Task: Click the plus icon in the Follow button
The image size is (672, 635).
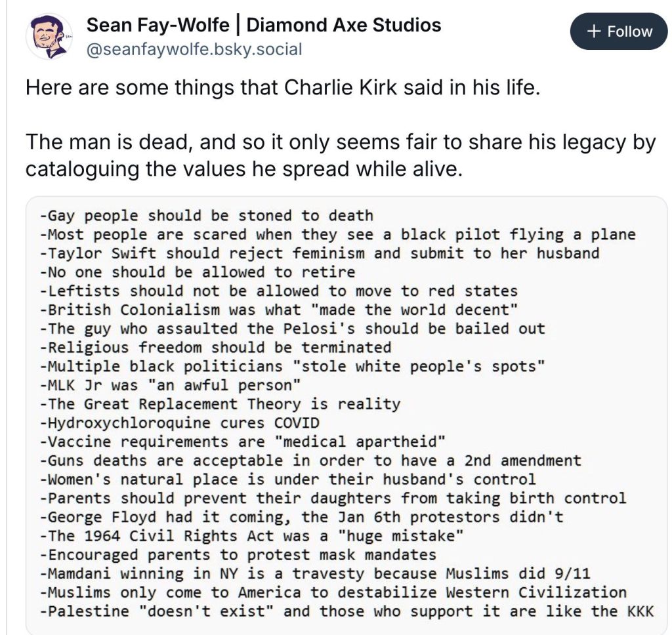Action: click(595, 31)
